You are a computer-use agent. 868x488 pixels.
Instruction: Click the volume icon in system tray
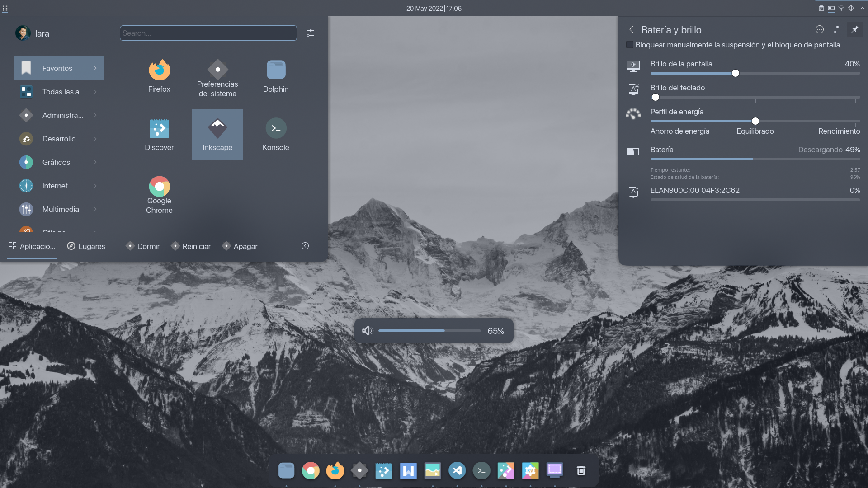tap(850, 8)
